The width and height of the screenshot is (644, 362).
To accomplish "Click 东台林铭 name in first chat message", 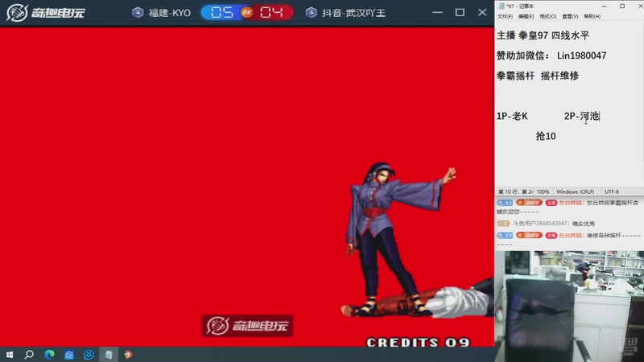I will 571,203.
